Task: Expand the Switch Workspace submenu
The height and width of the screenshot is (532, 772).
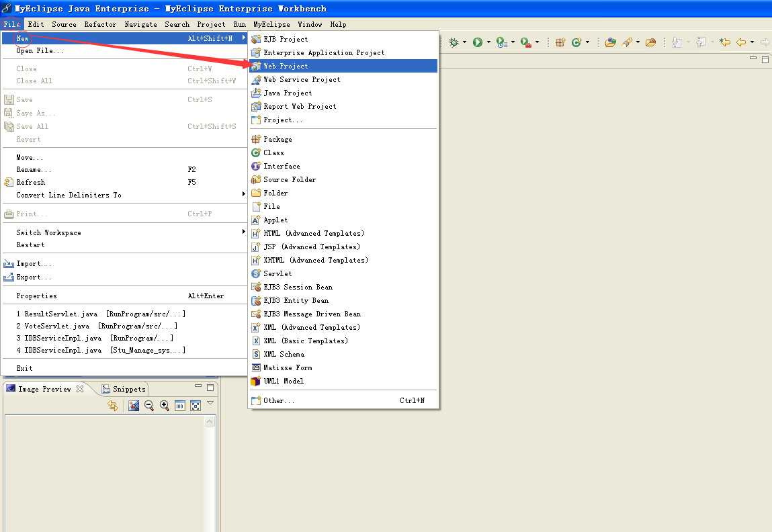Action: coord(124,232)
